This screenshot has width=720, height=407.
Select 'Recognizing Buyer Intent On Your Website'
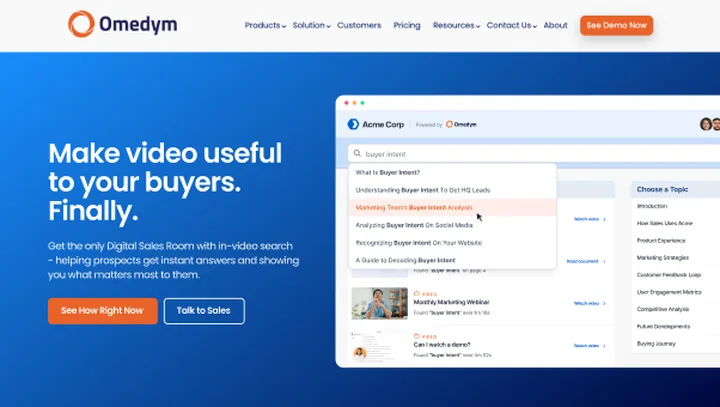pyautogui.click(x=452, y=243)
